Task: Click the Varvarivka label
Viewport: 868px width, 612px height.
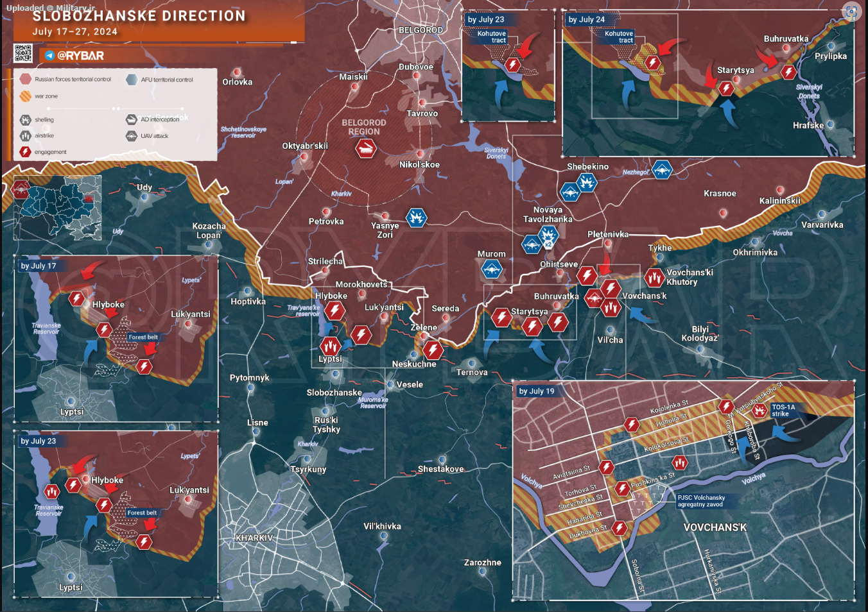Action: tap(822, 225)
